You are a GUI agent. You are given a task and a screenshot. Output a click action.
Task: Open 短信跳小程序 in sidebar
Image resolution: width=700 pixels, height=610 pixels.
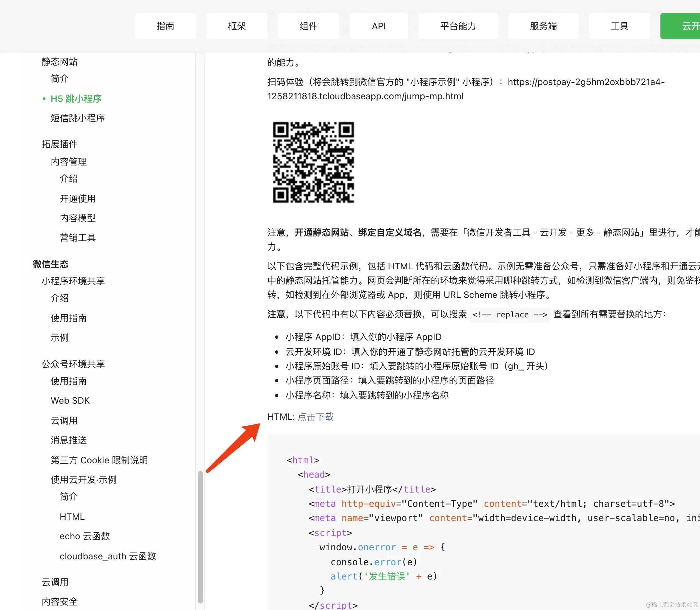click(x=78, y=118)
